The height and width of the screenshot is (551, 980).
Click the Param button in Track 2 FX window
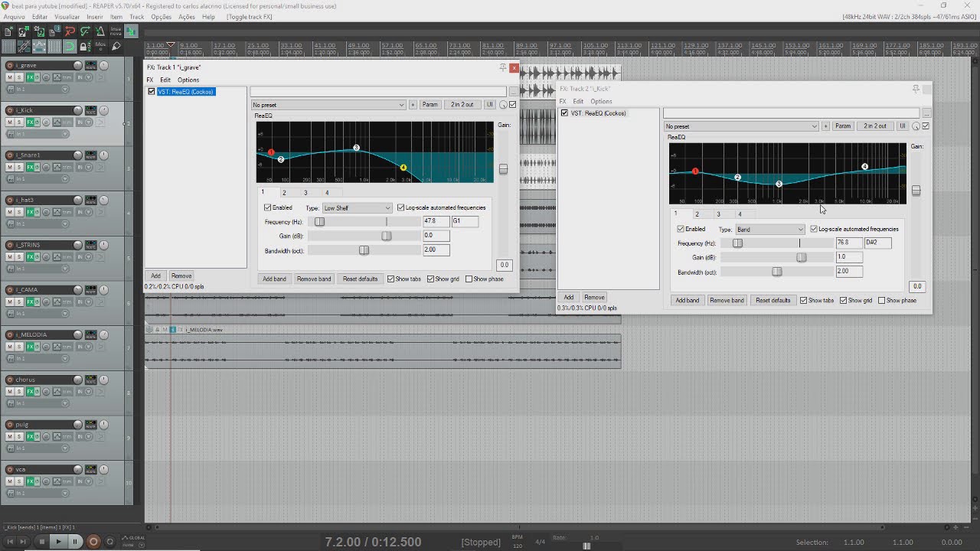click(843, 126)
